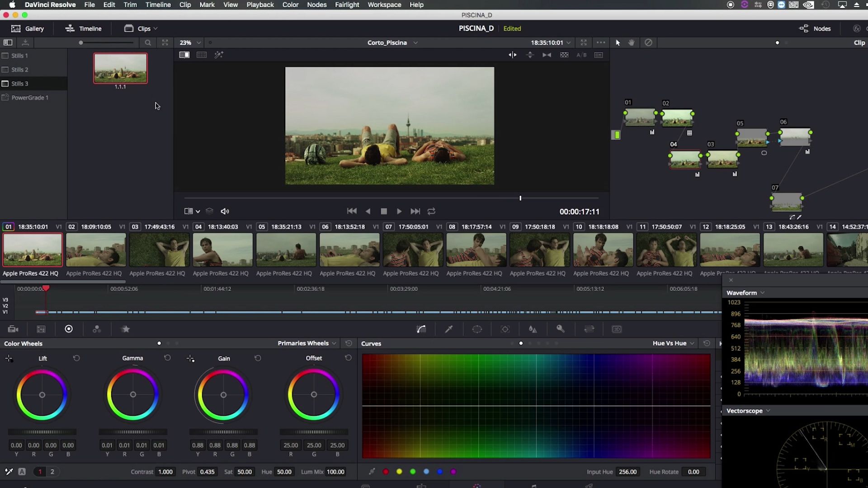Reset the Lift color wheel
868x488 pixels.
(x=76, y=358)
